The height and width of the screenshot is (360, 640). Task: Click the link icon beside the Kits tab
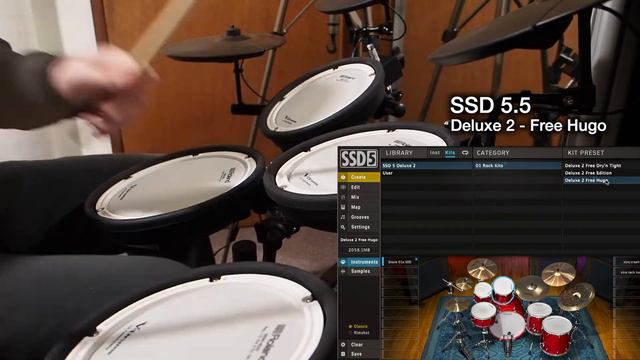[x=465, y=153]
